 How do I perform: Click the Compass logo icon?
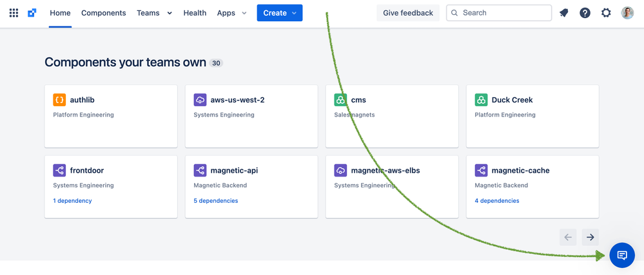[x=32, y=13]
